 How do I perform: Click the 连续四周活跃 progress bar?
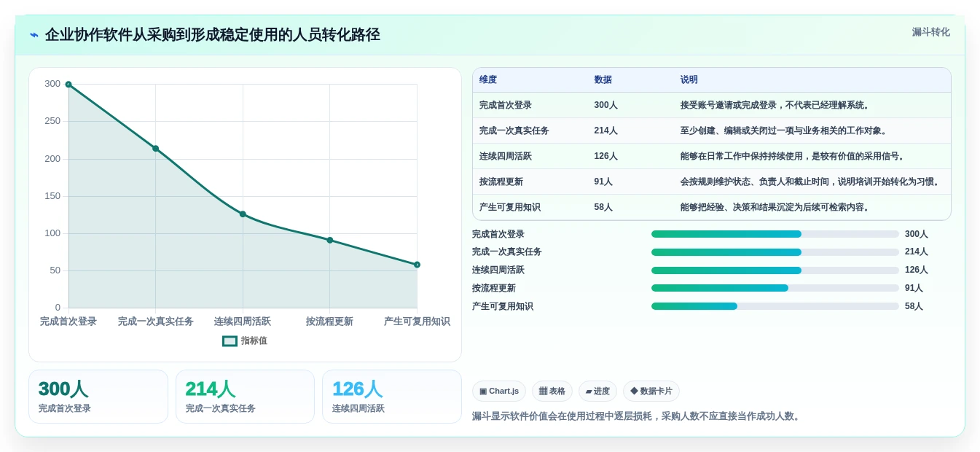pos(775,270)
